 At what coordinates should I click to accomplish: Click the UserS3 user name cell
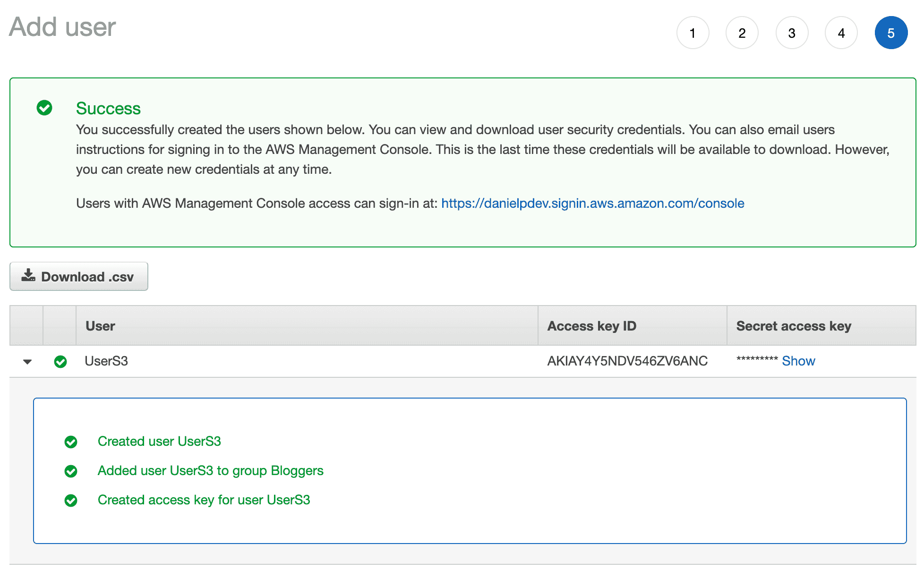[106, 361]
